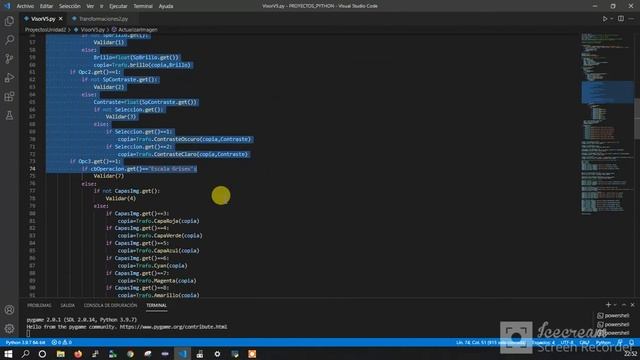Open Firefox from taskbar
This screenshot has height=360, width=640.
(x=78, y=354)
